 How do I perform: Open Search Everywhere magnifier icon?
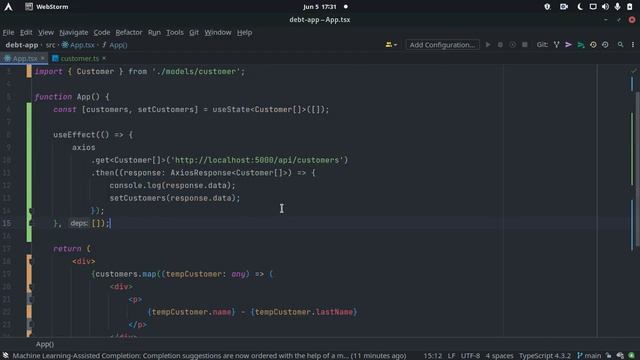tap(620, 44)
